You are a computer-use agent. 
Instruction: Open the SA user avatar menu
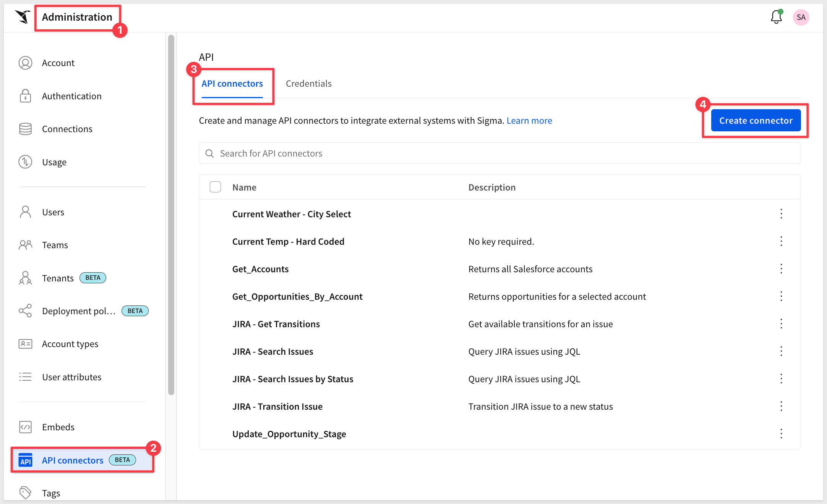click(x=801, y=17)
